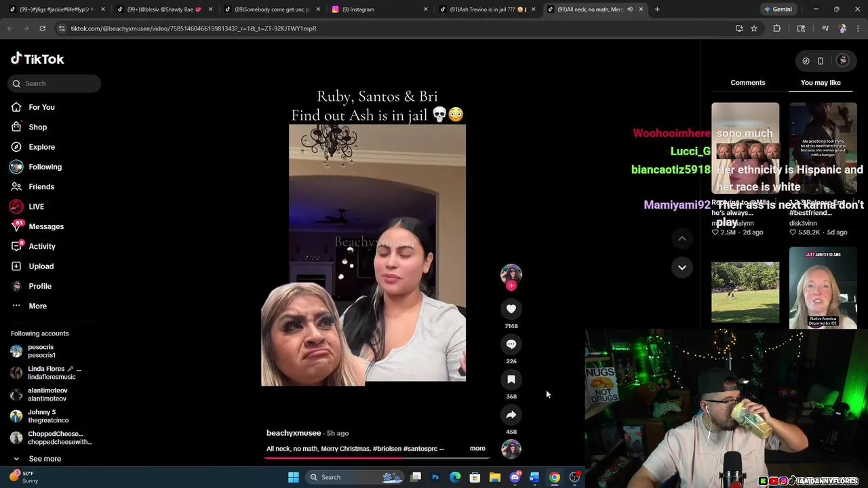This screenshot has height=488, width=868.
Task: Open comments via the speech bubble icon
Action: point(511,344)
